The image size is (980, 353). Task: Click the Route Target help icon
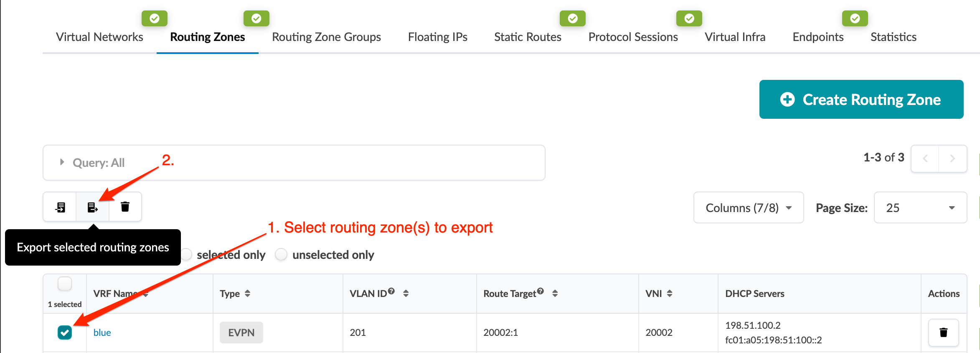541,291
